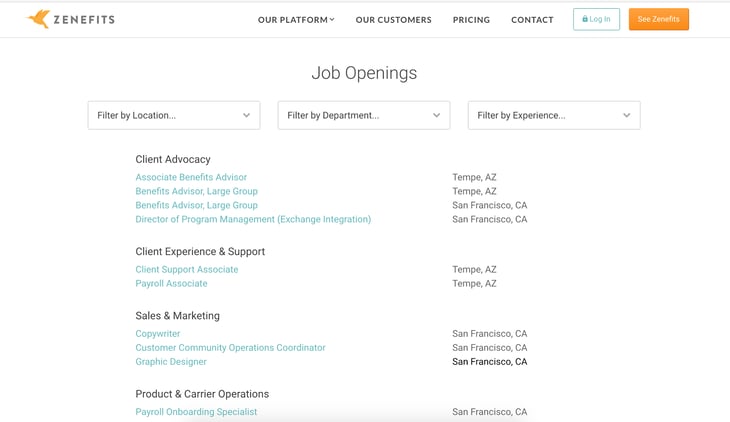Go to Our Customers page

coord(393,20)
